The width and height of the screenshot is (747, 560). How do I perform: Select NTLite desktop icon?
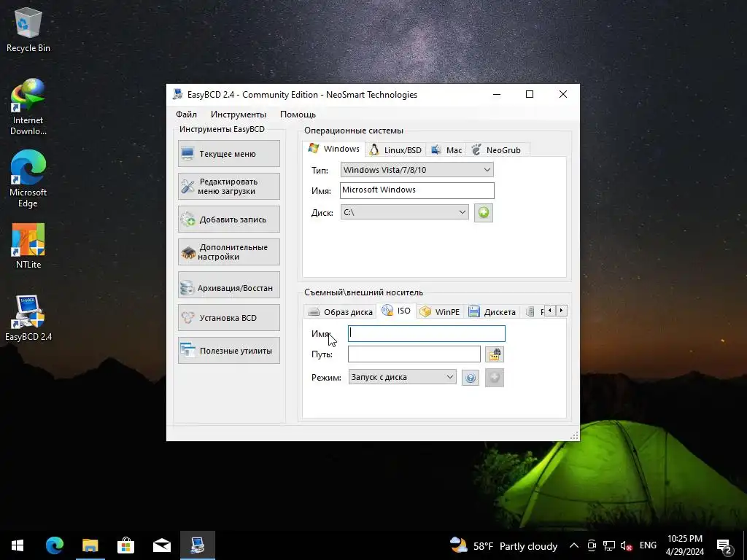click(x=28, y=246)
